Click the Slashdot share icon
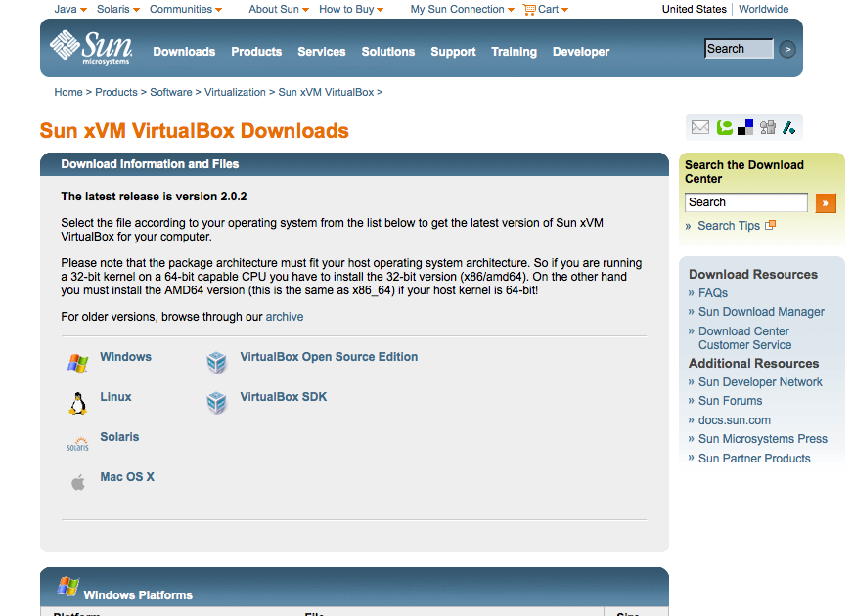The image size is (853, 616). (x=788, y=128)
